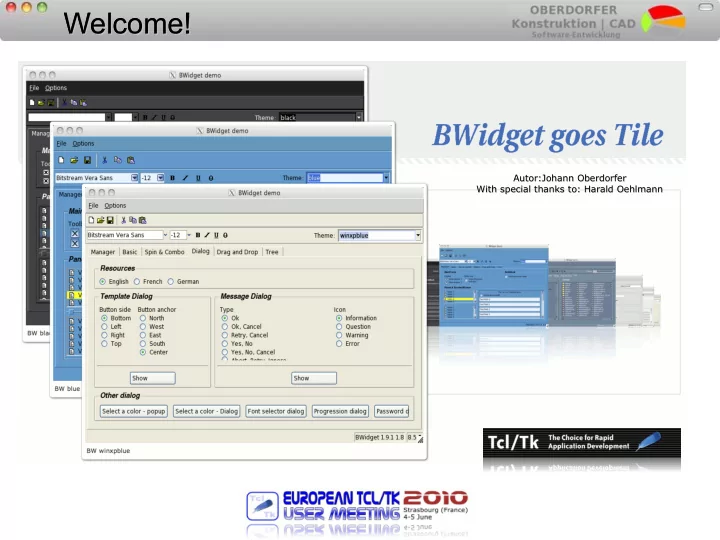The image size is (720, 540).
Task: Click the Open folder icon in winxpblue window
Action: click(x=100, y=220)
